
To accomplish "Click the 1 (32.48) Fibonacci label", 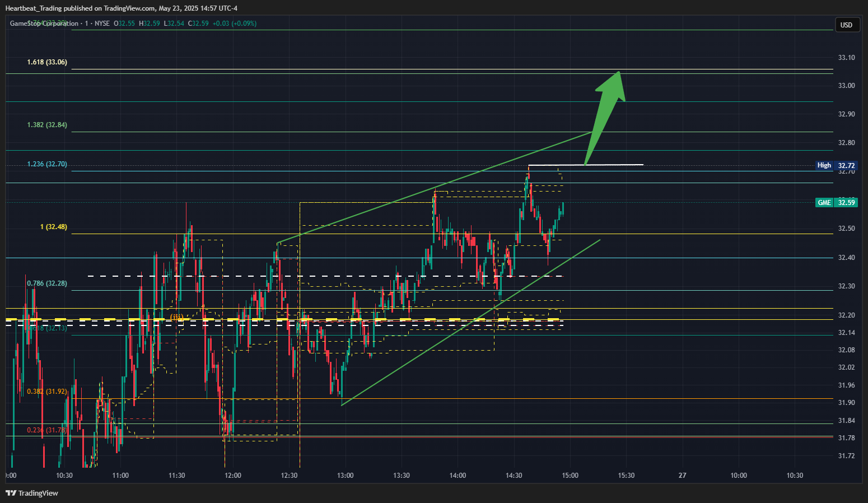I will [x=54, y=227].
